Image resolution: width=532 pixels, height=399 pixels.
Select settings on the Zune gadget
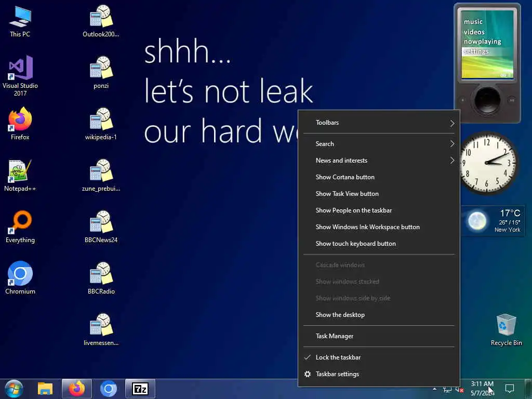(x=476, y=51)
